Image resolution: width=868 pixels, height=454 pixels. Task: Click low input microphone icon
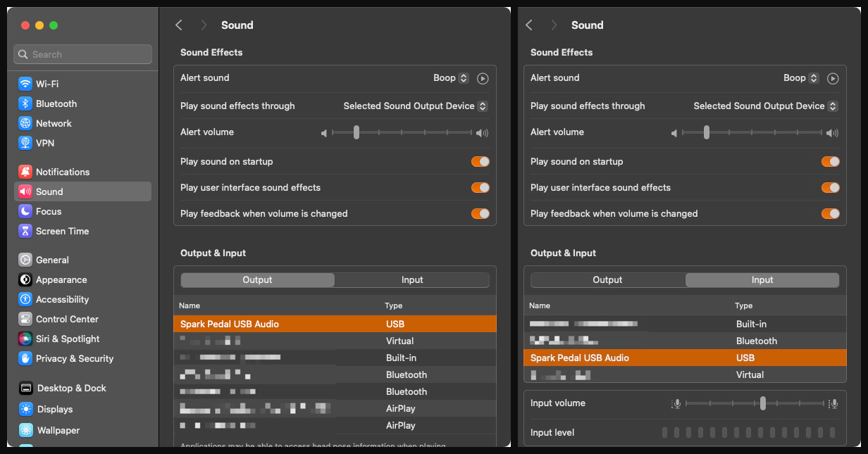676,403
